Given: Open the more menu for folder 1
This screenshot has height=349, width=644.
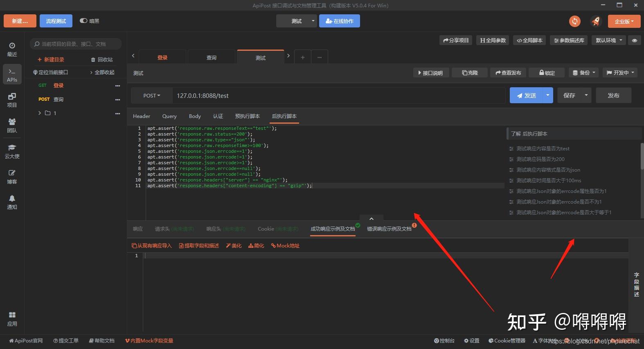Looking at the screenshot, I should 117,113.
